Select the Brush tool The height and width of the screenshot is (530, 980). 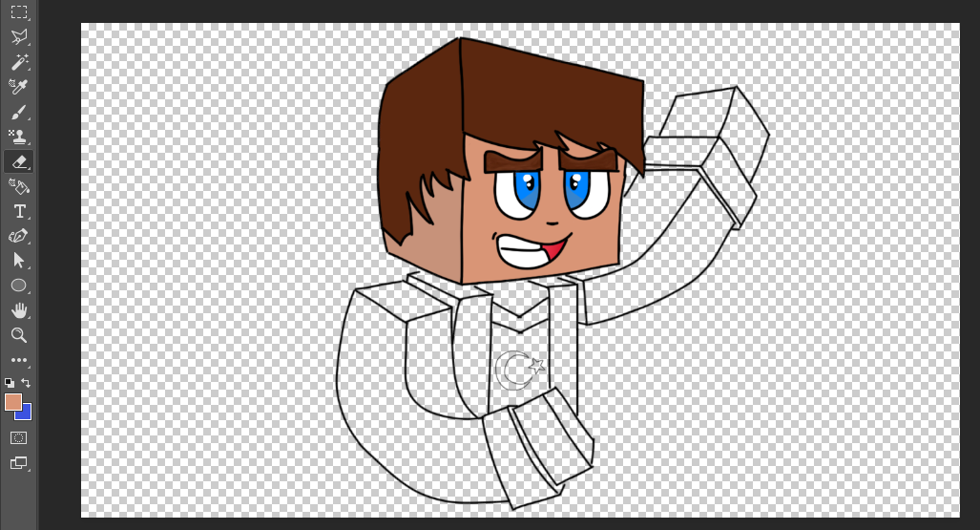pyautogui.click(x=19, y=112)
